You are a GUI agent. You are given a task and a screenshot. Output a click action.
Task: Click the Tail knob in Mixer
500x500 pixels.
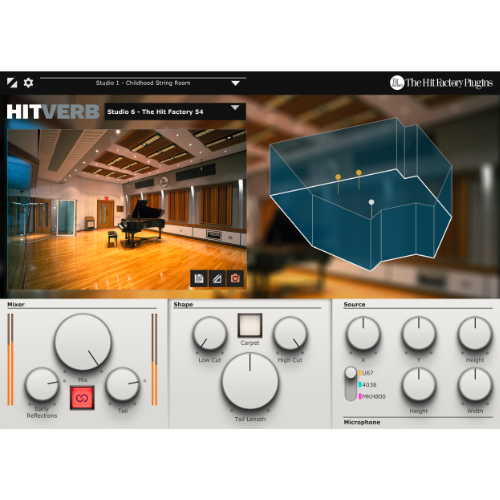[123, 384]
